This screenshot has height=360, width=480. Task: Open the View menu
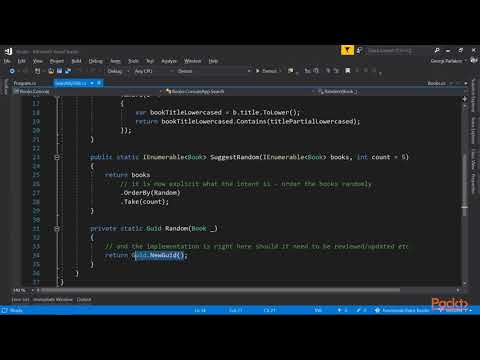38,61
